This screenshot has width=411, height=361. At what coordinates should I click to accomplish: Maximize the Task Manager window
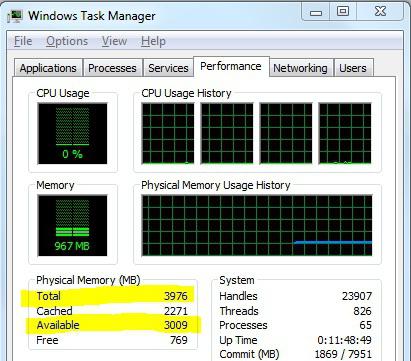343,12
